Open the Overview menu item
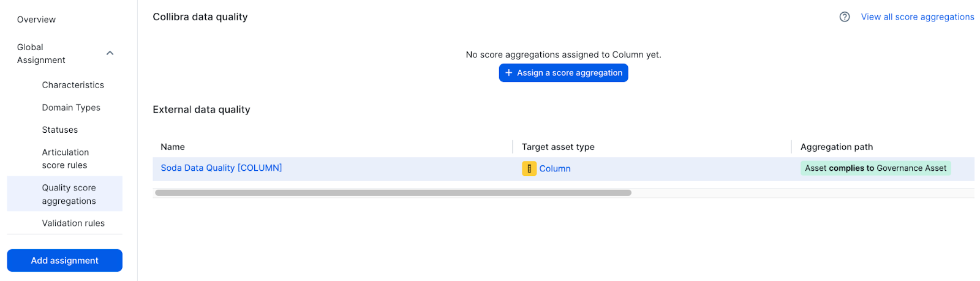Screen dimensions: 980x281 pos(36,20)
